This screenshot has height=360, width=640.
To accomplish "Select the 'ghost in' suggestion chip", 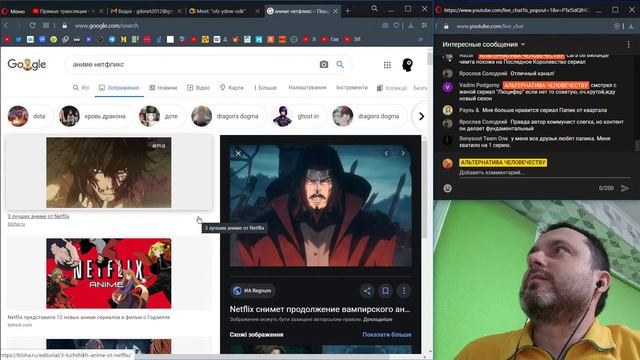I will click(300, 116).
